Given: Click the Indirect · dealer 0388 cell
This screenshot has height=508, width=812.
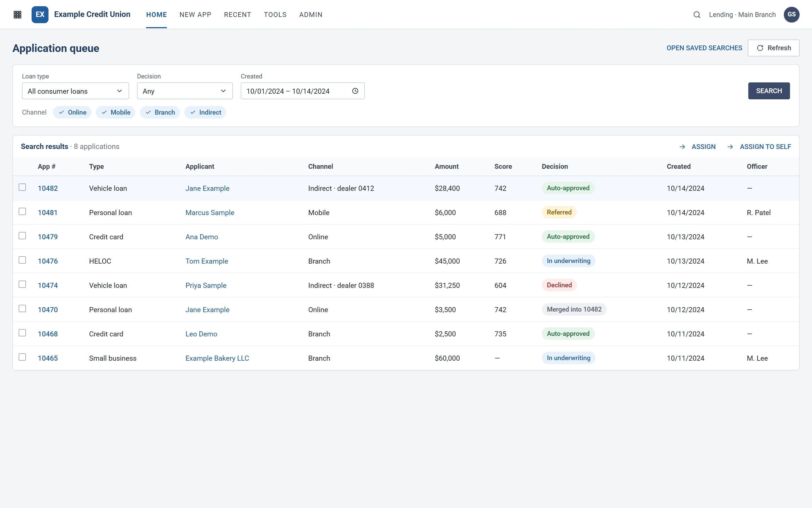Looking at the screenshot, I should [341, 285].
